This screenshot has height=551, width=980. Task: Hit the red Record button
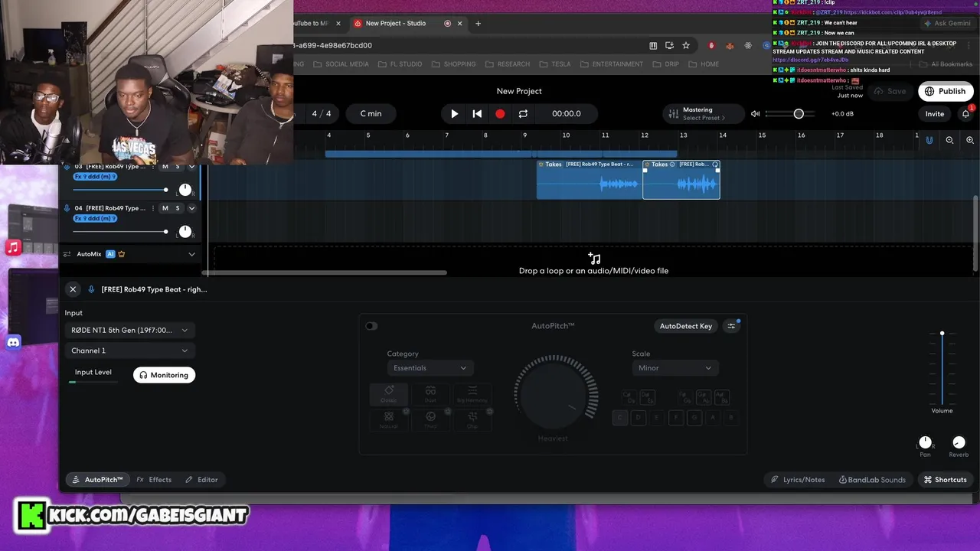coord(500,113)
